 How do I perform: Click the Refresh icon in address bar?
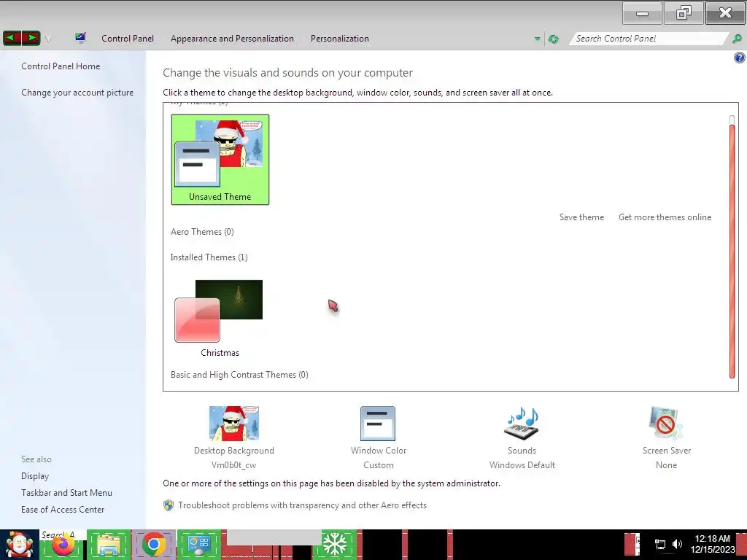point(553,39)
